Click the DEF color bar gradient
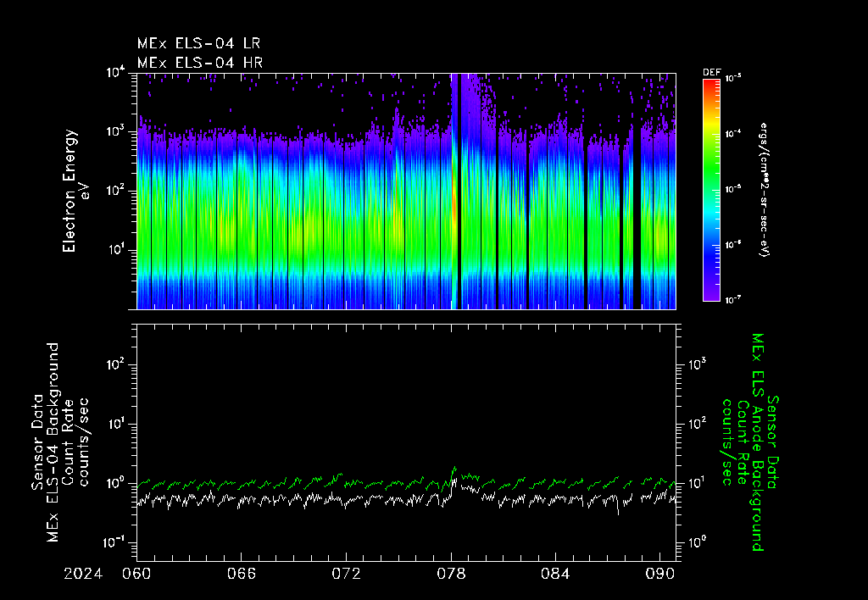This screenshot has height=600, width=868. pos(711,190)
